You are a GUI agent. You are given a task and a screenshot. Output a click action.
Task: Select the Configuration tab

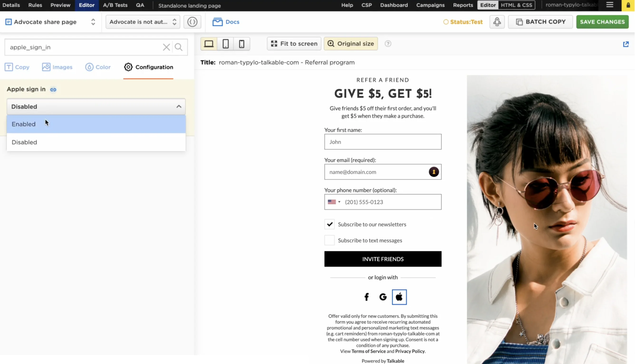[x=149, y=67]
